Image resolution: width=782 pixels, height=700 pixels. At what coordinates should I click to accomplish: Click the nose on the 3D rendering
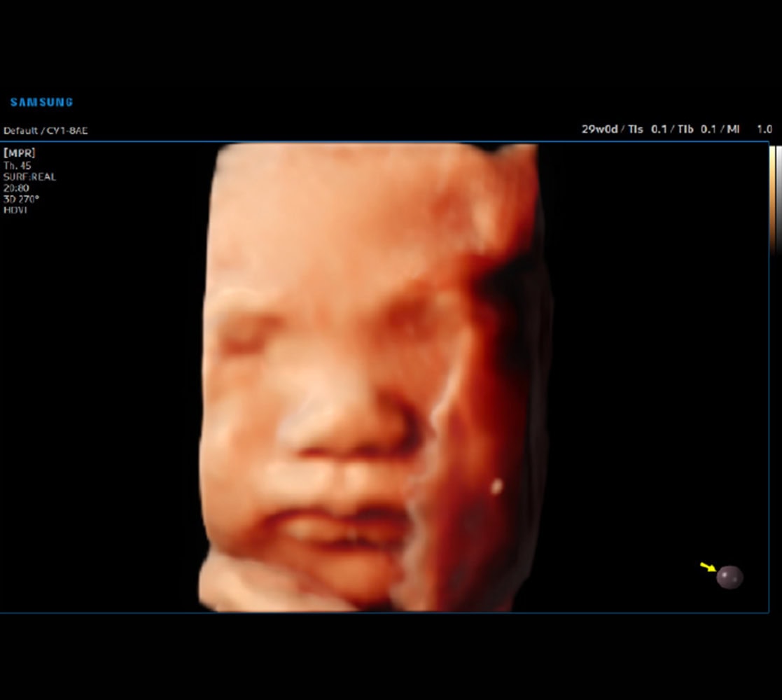(x=350, y=430)
